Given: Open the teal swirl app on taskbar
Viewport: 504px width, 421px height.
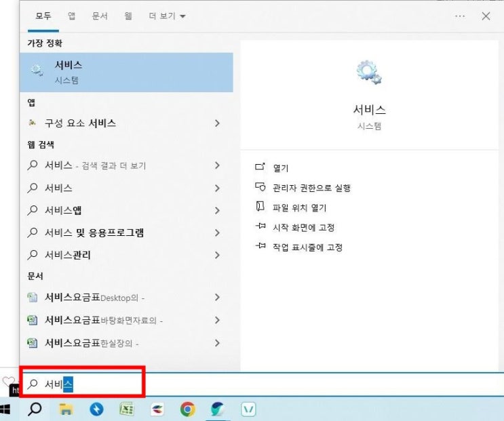Looking at the screenshot, I should click(218, 409).
